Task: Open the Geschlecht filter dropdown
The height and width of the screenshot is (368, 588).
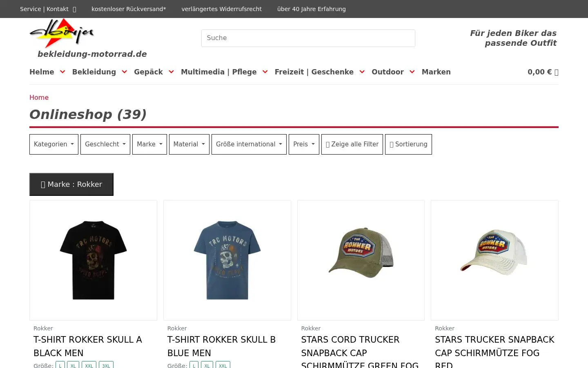Action: coord(105,144)
